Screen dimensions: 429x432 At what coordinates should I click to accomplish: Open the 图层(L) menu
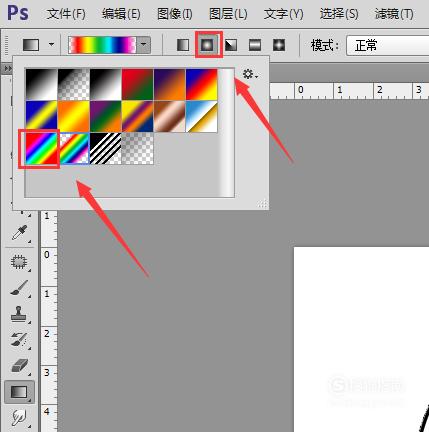[x=228, y=14]
